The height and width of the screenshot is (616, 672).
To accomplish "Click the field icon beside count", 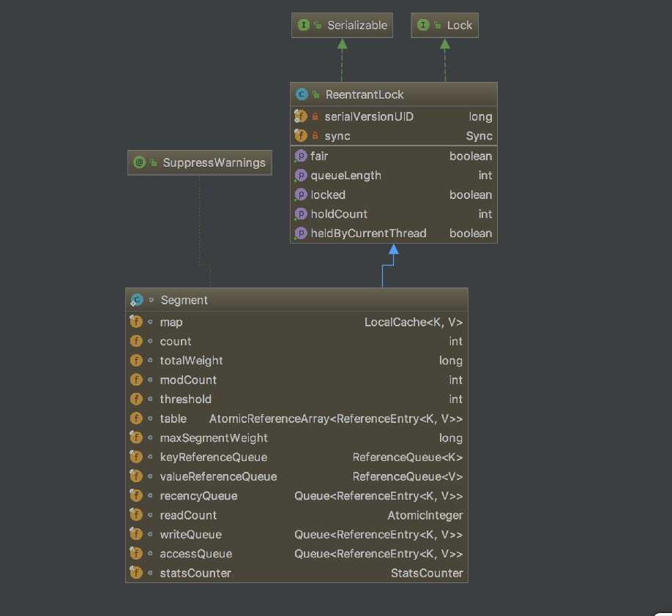I will click(136, 341).
